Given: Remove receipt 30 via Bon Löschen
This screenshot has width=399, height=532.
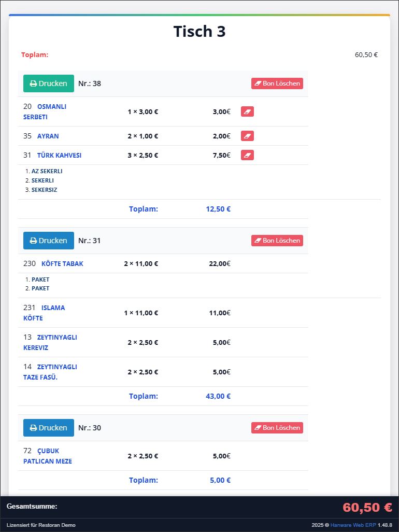Looking at the screenshot, I should (277, 428).
